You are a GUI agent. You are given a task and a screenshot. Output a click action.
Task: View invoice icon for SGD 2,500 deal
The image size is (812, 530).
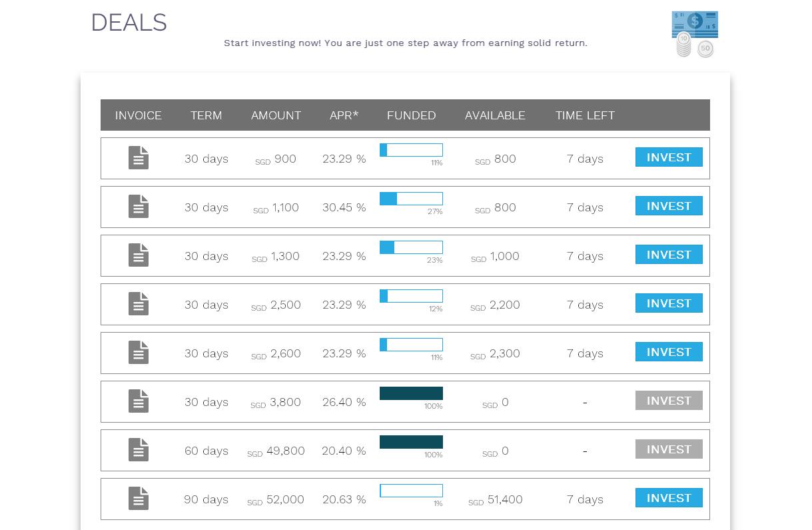(x=139, y=304)
